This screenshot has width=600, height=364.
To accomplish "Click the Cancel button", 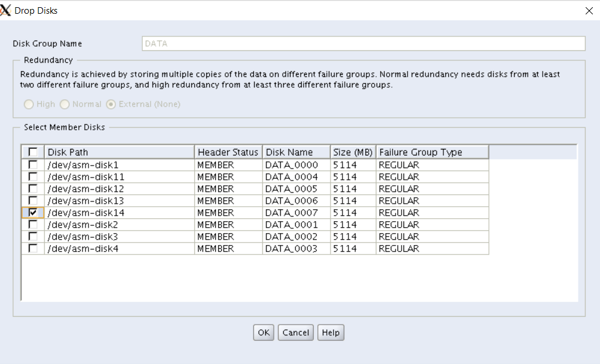I will pos(296,333).
